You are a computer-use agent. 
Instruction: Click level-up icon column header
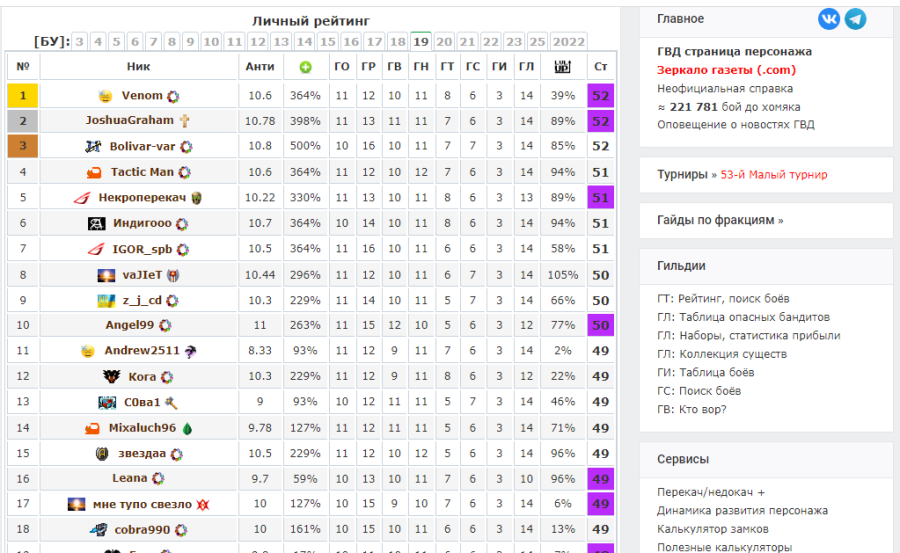562,67
